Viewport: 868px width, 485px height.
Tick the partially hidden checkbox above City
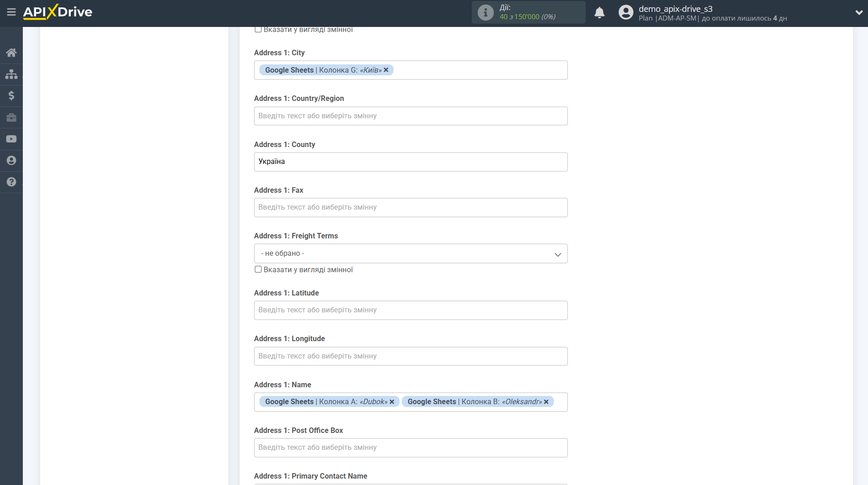258,30
